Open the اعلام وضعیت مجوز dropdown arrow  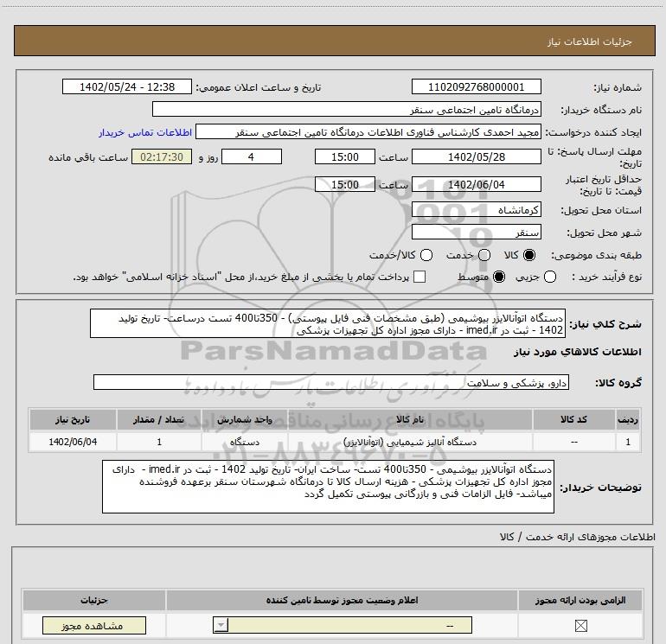click(x=221, y=625)
